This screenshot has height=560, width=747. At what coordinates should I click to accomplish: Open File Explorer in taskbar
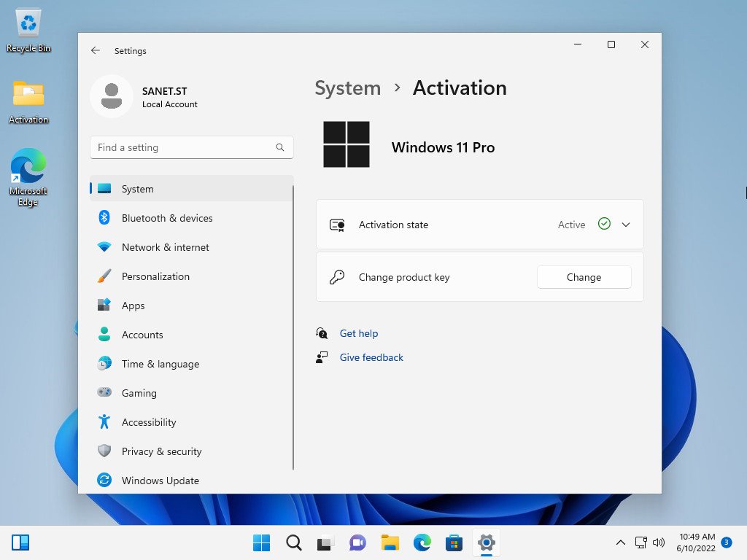click(390, 542)
